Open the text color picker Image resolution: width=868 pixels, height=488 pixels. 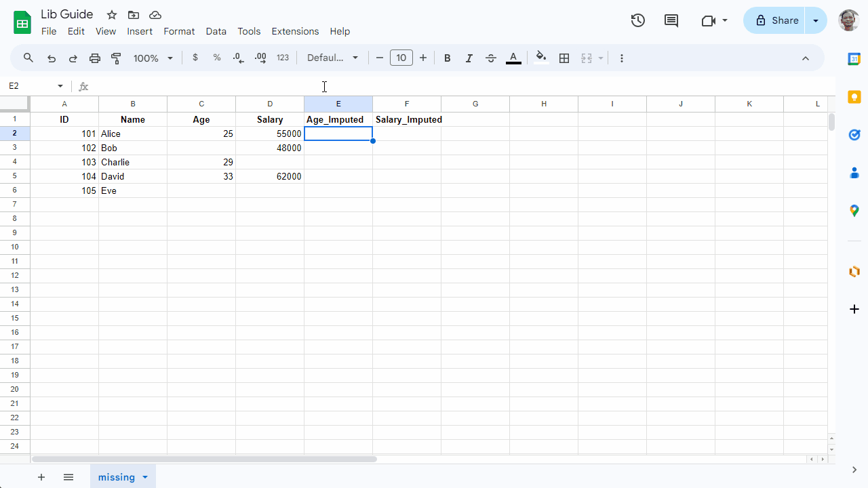coord(514,58)
